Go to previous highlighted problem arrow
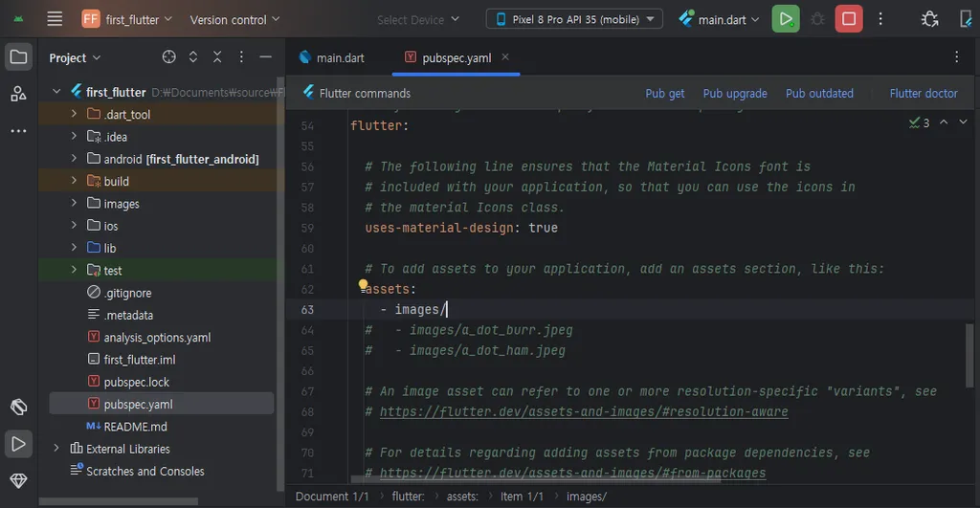The image size is (980, 508). (944, 121)
